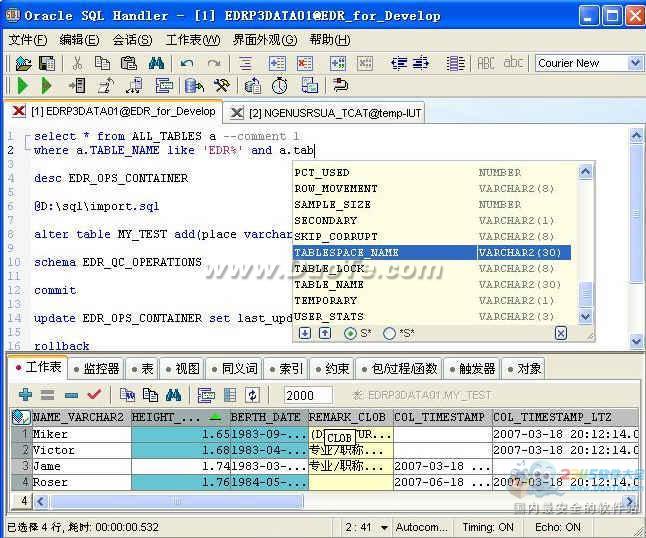The height and width of the screenshot is (538, 646).
Task: Click the row limit field showing 2000
Action: (x=307, y=395)
